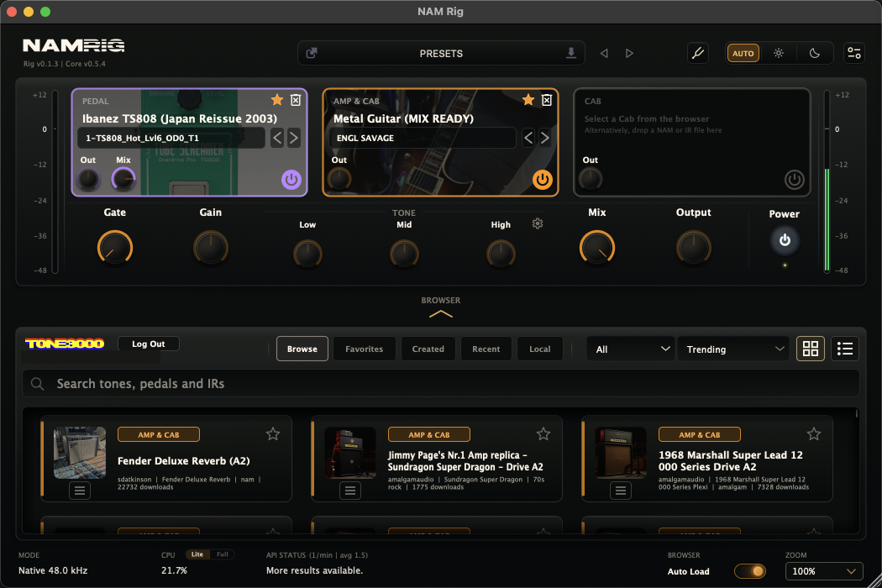Image resolution: width=882 pixels, height=588 pixels.
Task: Click the empty CAB slot drop area
Action: [x=692, y=142]
